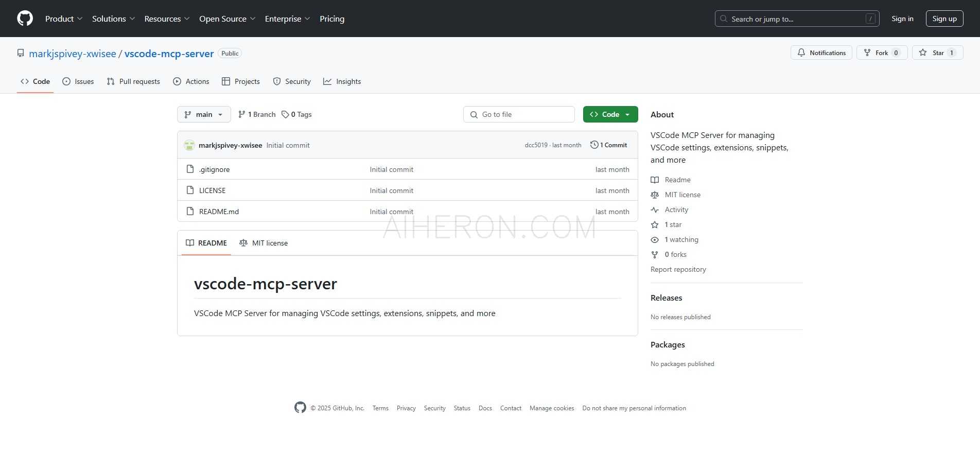This screenshot has height=453, width=980.
Task: Fork the repository with the Fork button
Action: pos(882,53)
